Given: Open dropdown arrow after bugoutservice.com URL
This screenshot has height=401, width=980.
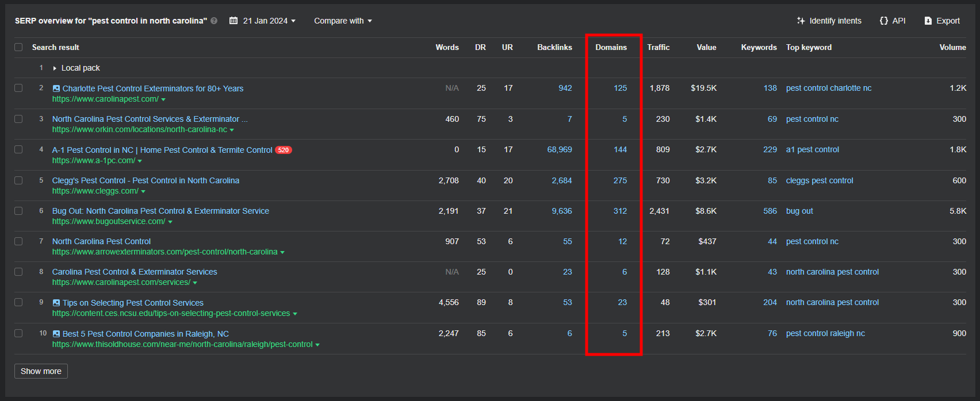Looking at the screenshot, I should 170,222.
